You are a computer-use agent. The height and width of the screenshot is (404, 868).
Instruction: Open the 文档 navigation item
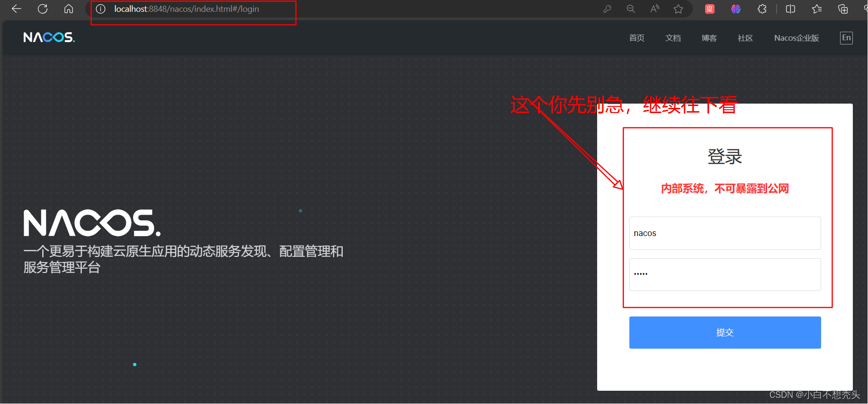coord(673,38)
